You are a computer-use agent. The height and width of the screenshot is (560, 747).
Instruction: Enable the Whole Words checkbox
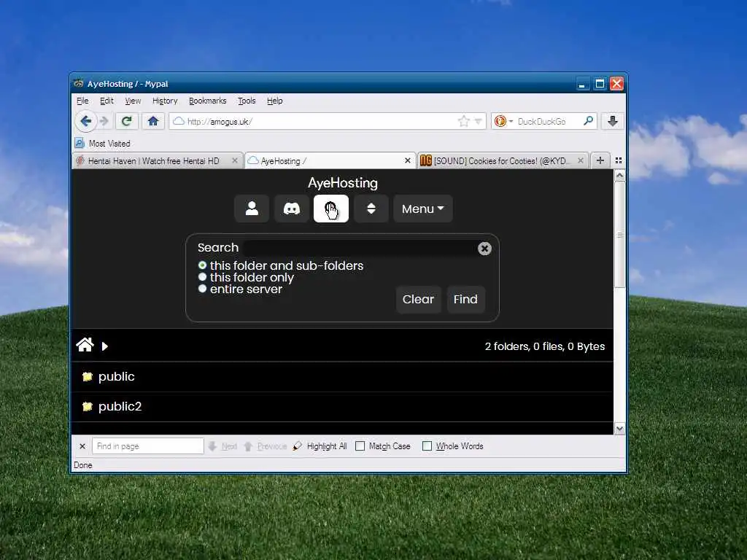pos(427,446)
